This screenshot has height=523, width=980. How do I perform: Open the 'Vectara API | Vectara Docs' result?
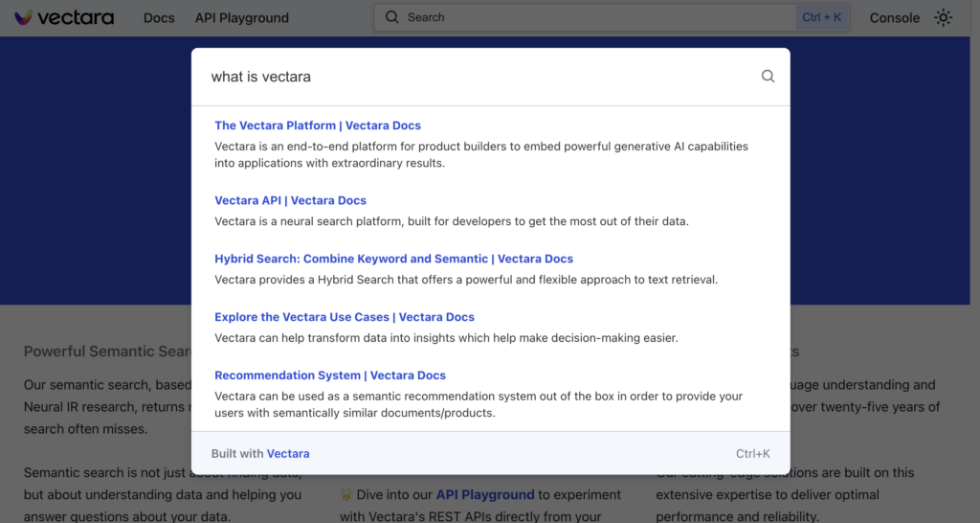coord(290,200)
